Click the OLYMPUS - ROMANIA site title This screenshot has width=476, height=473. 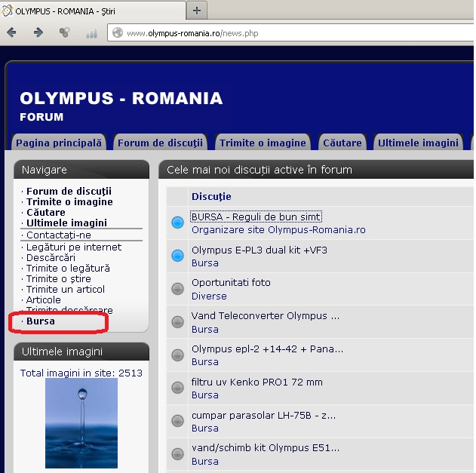pos(121,98)
